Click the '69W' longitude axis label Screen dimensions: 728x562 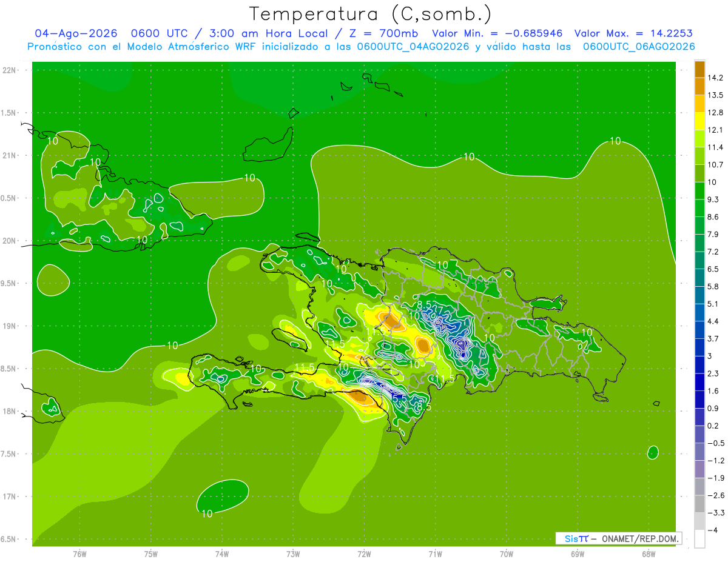tap(578, 554)
